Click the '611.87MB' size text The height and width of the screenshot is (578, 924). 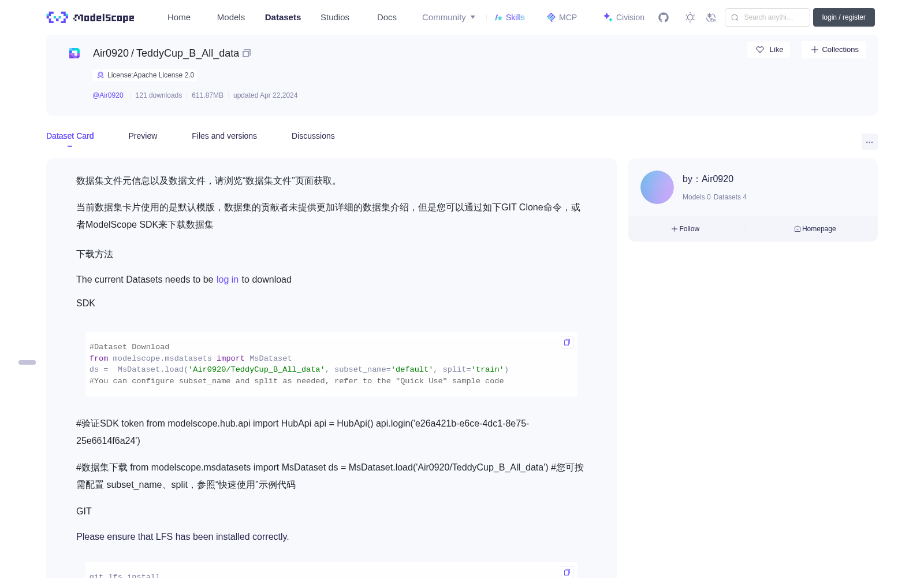(x=207, y=95)
